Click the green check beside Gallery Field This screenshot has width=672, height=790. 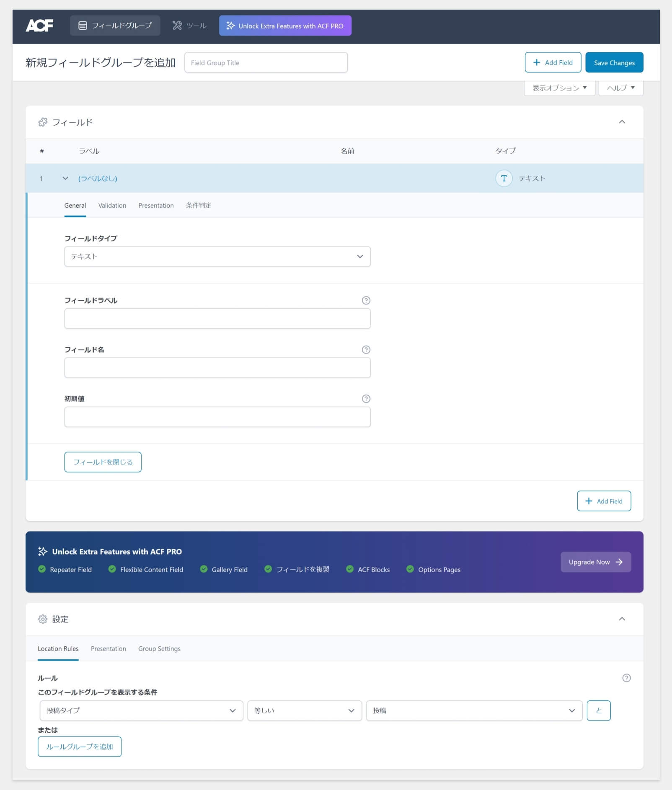coord(204,569)
